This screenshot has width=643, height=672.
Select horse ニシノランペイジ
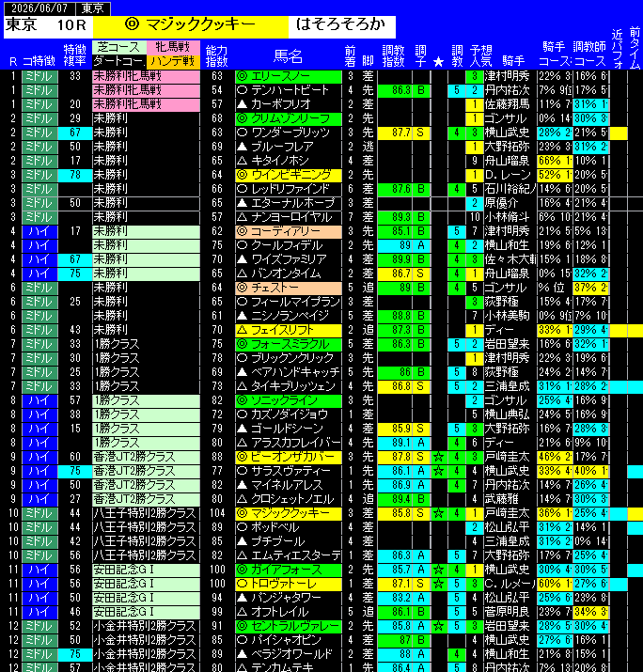pos(288,316)
